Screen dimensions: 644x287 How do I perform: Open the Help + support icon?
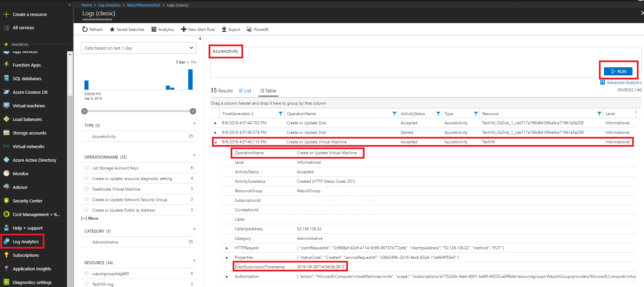[6, 228]
